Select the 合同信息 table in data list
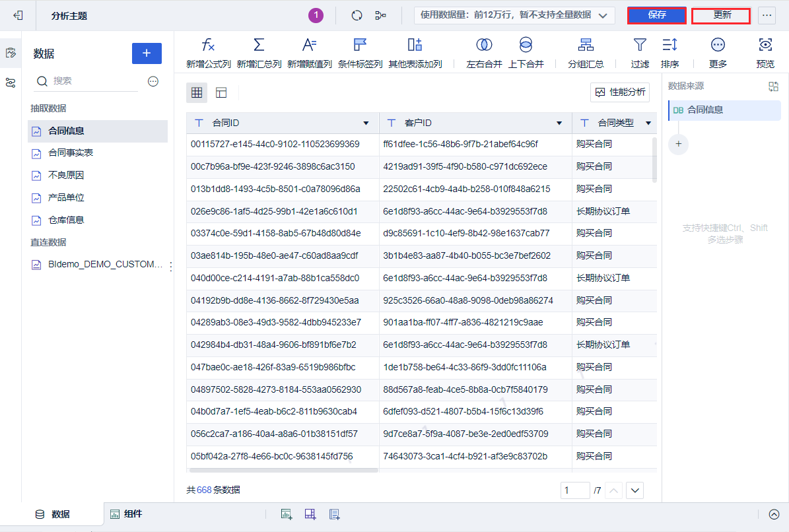The width and height of the screenshot is (789, 532). coord(98,131)
